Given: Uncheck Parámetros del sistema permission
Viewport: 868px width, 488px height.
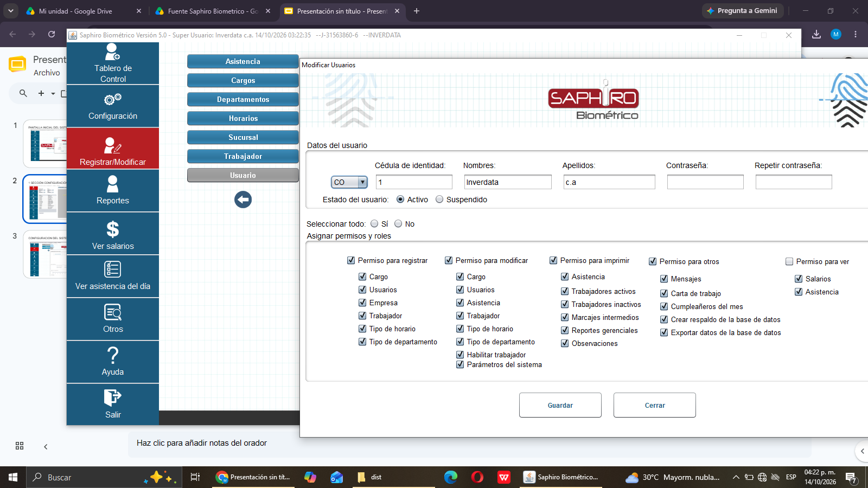Looking at the screenshot, I should [x=460, y=365].
